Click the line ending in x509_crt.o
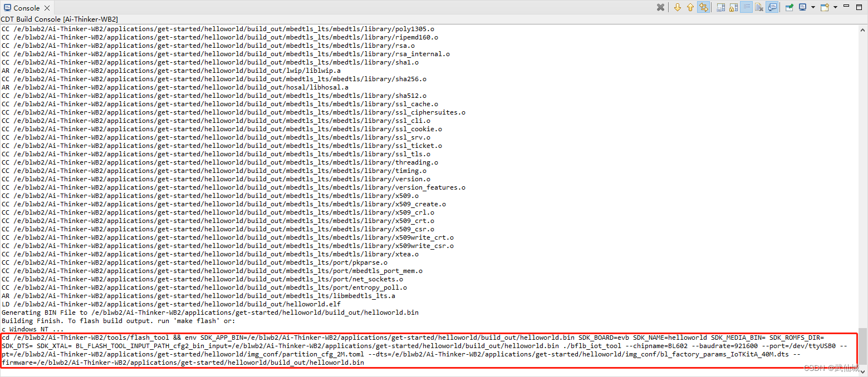This screenshot has height=377, width=868. click(x=218, y=221)
